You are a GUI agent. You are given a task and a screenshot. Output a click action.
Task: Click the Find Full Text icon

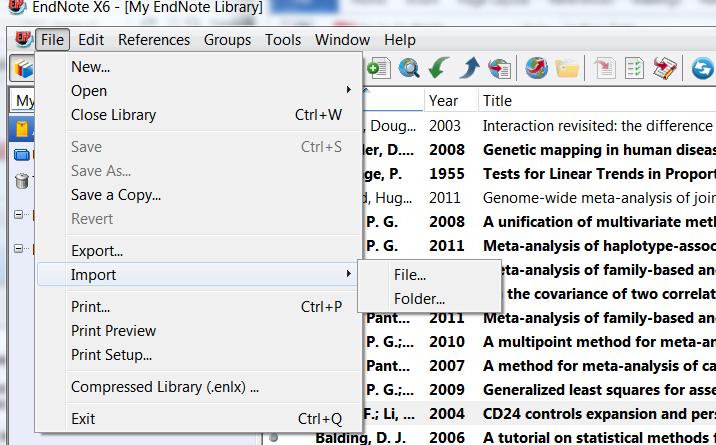(x=499, y=69)
